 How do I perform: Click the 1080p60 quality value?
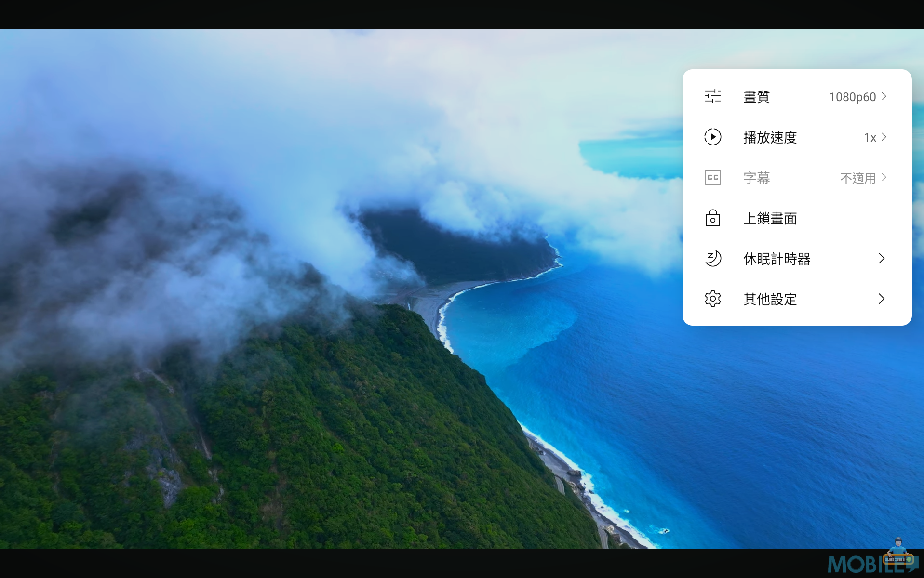coord(852,97)
